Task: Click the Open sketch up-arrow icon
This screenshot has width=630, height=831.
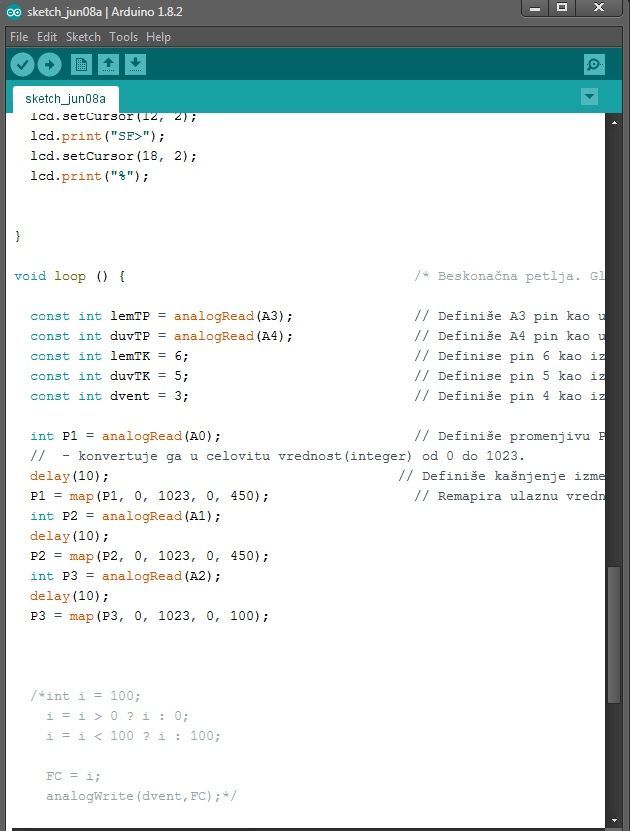Action: tap(108, 65)
